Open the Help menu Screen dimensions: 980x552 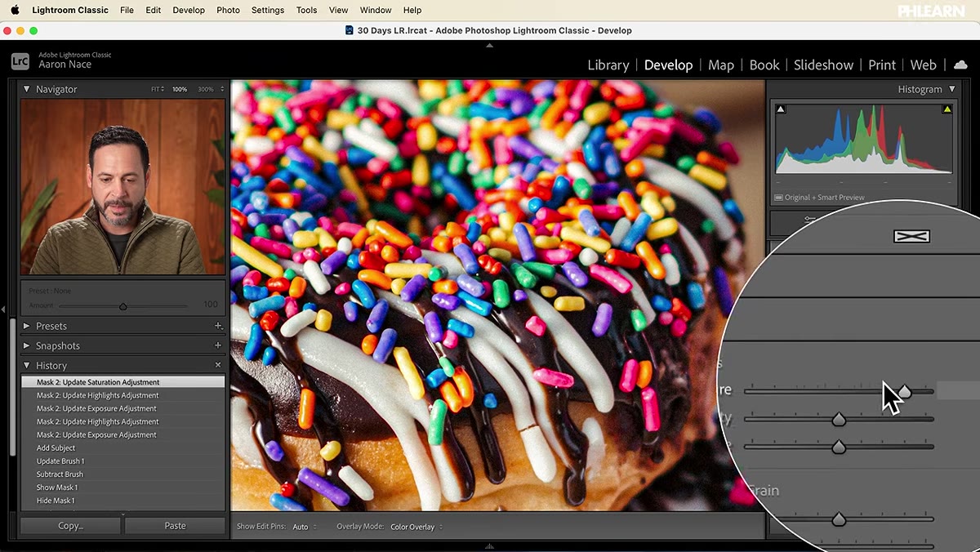coord(412,10)
